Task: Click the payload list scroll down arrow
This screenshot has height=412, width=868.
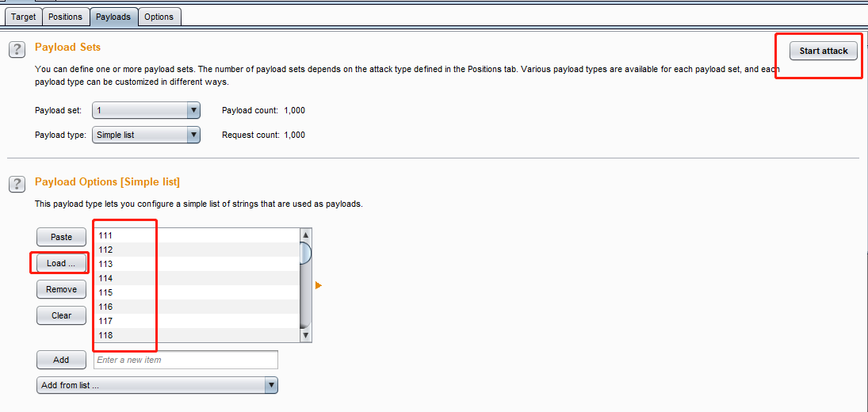Action: tap(305, 335)
